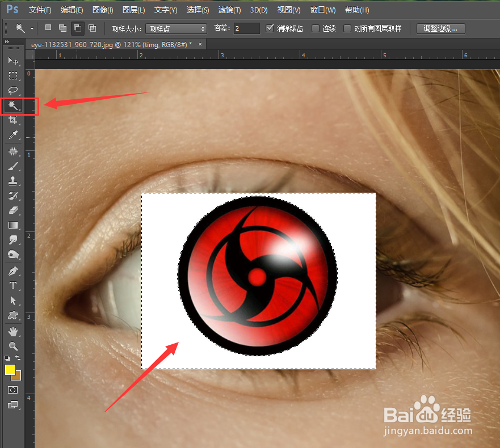Open the 图像(I) menu
The width and height of the screenshot is (500, 448).
103,10
